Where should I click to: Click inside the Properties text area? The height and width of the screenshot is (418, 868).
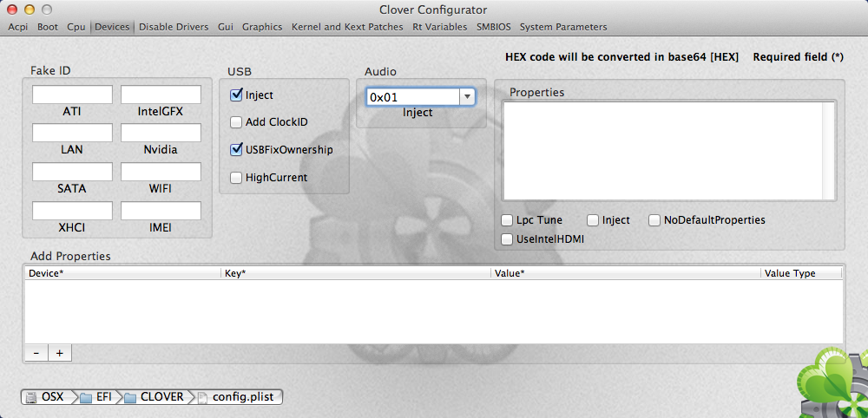click(668, 151)
